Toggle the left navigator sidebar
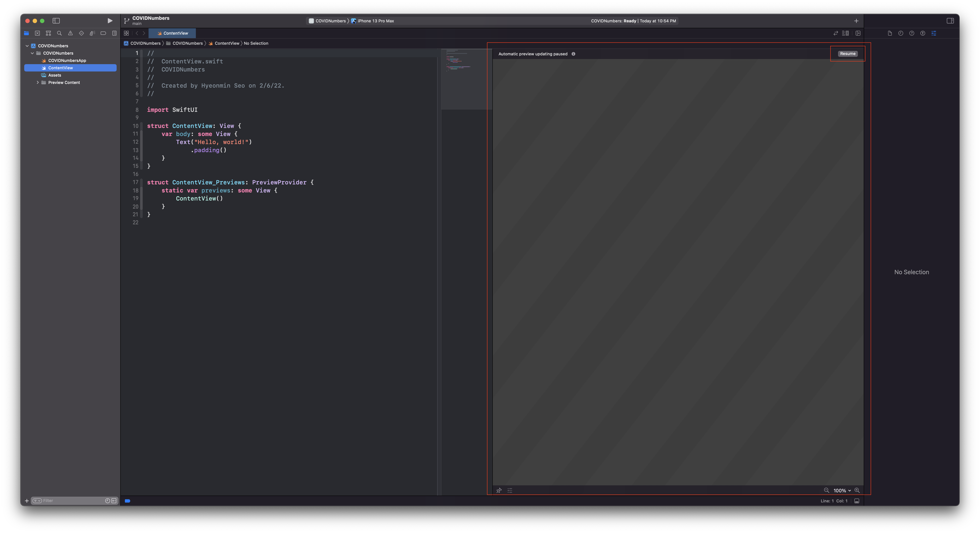The height and width of the screenshot is (533, 980). coord(56,21)
